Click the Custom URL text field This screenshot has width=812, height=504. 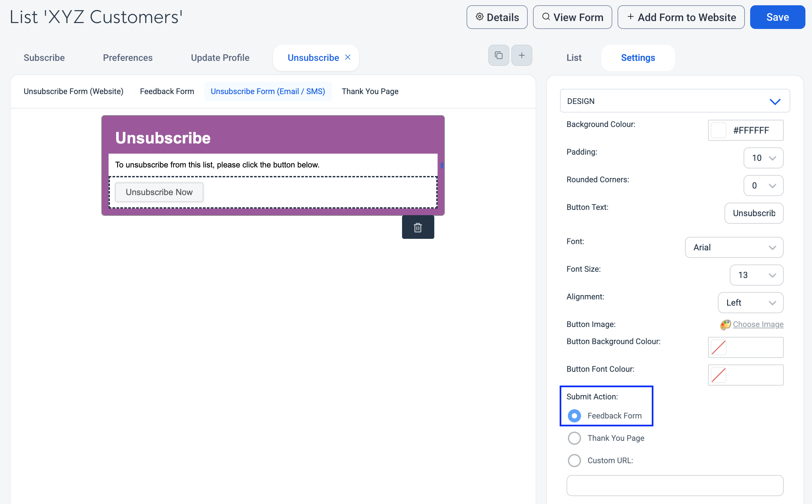675,486
